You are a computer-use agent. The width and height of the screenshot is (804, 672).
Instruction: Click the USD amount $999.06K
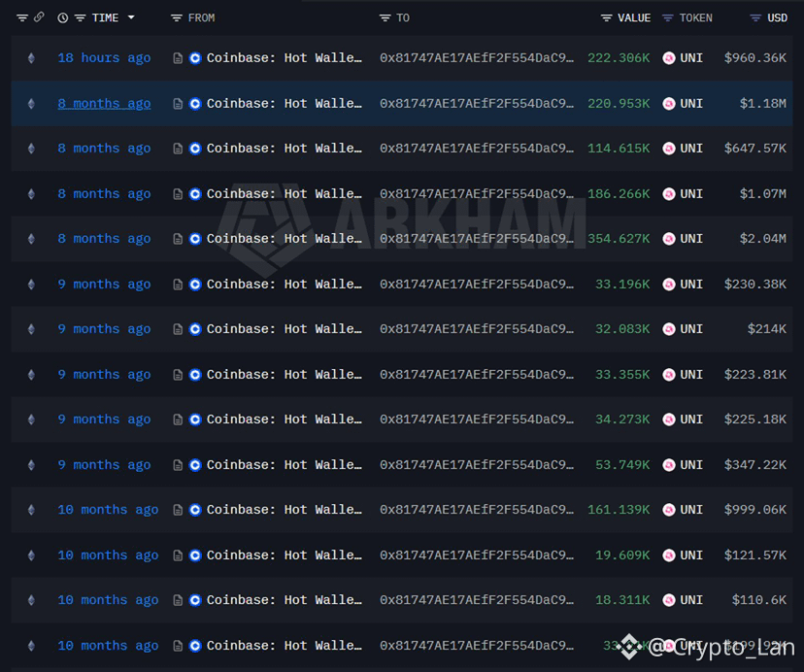click(x=754, y=510)
